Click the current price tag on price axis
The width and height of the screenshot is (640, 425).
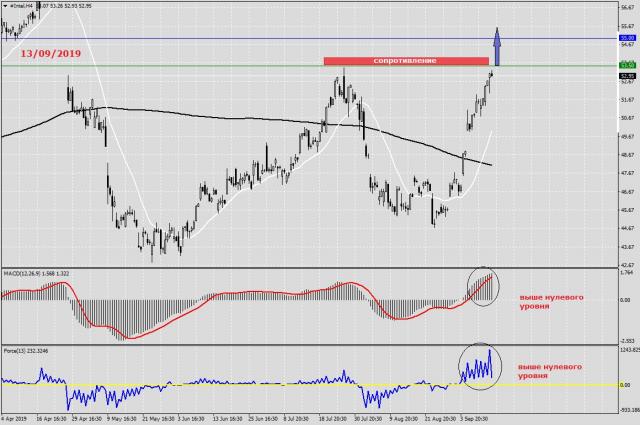[x=628, y=75]
